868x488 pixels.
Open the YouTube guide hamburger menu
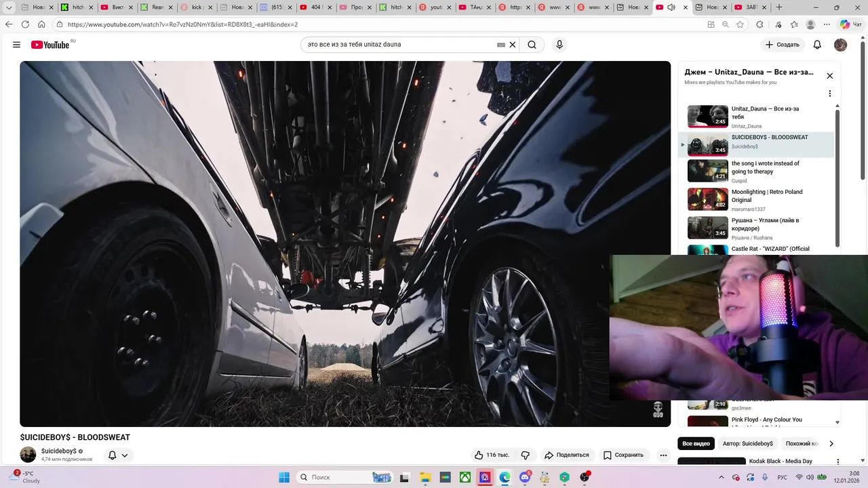tap(16, 45)
